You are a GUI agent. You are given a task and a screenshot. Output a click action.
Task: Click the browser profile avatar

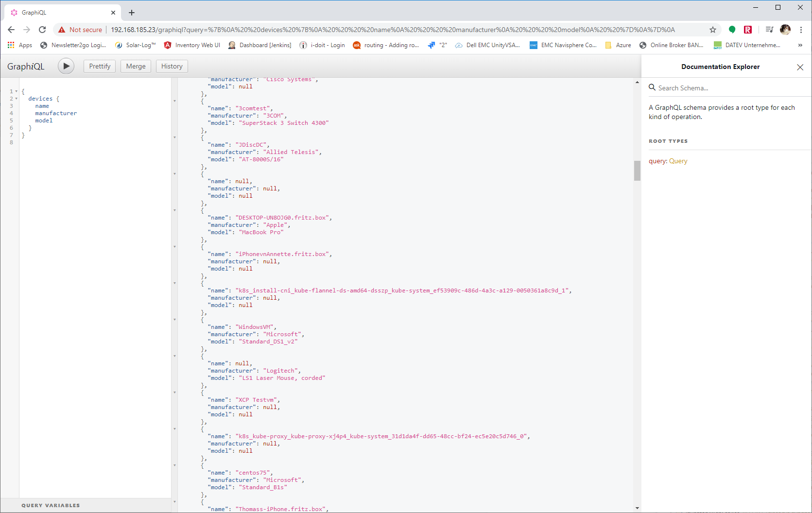[785, 30]
